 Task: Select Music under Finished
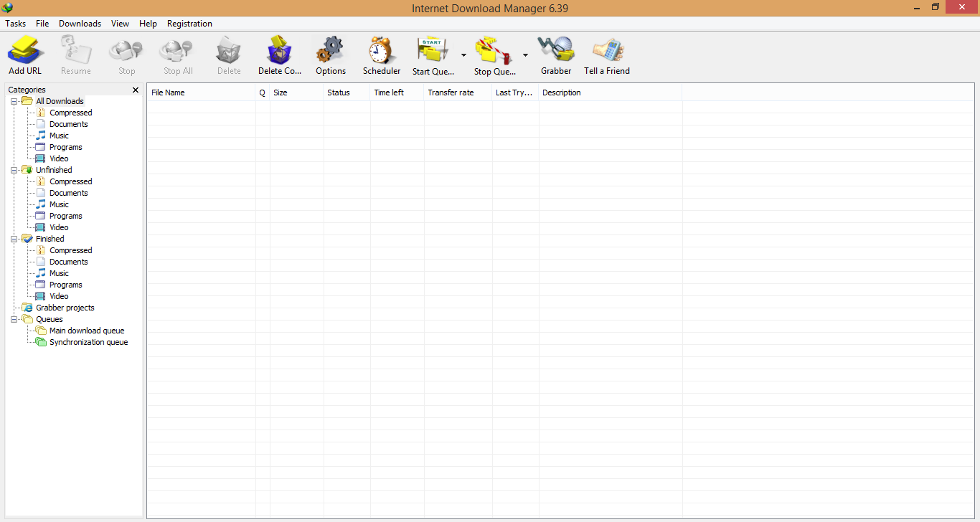tap(59, 273)
